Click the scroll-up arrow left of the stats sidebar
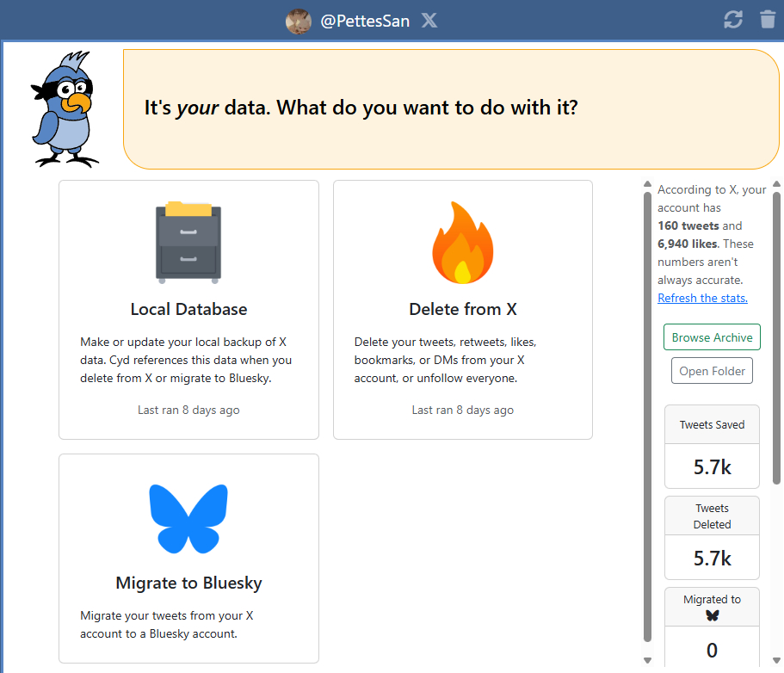Viewport: 784px width, 673px height. click(647, 184)
